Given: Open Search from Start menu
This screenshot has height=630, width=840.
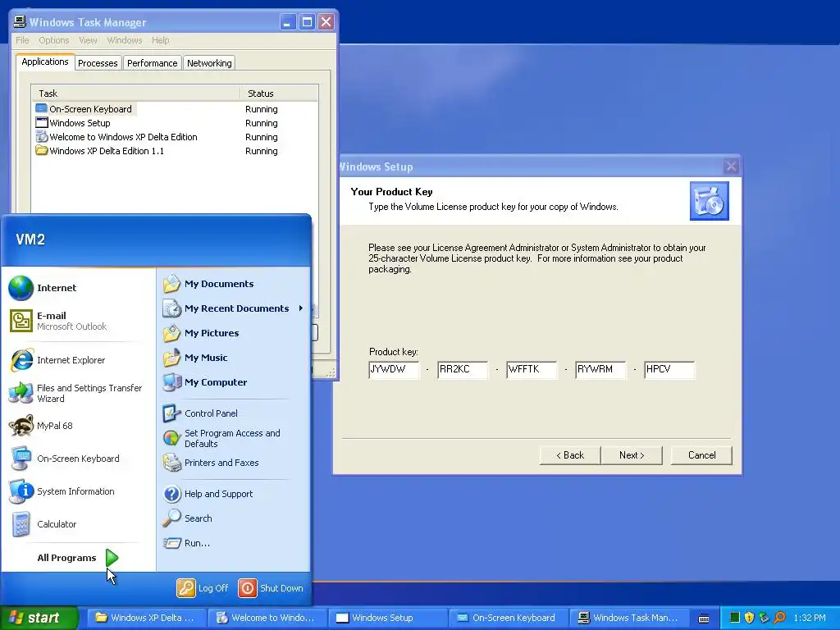Looking at the screenshot, I should 188,518.
